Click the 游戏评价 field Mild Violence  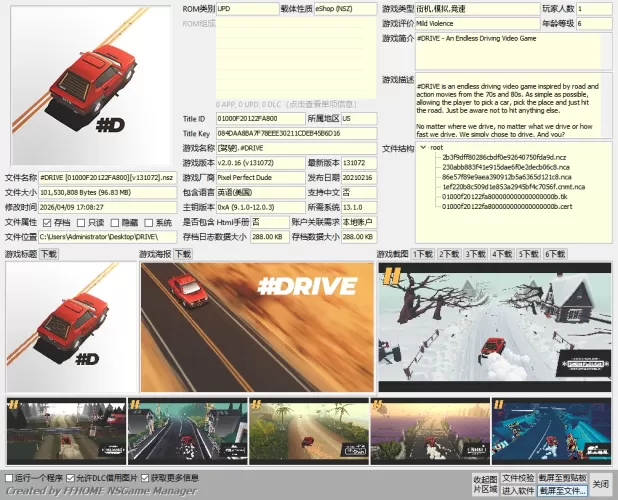[x=478, y=24]
